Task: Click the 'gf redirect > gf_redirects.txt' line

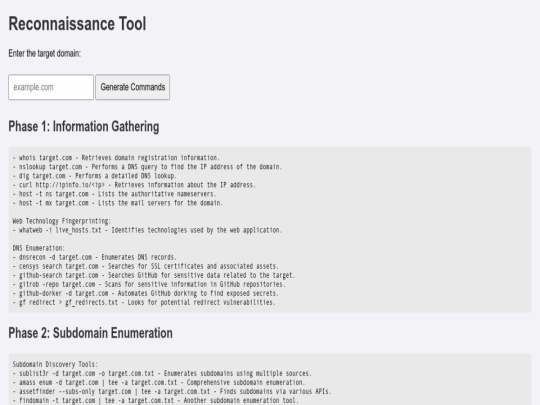Action: click(x=144, y=302)
